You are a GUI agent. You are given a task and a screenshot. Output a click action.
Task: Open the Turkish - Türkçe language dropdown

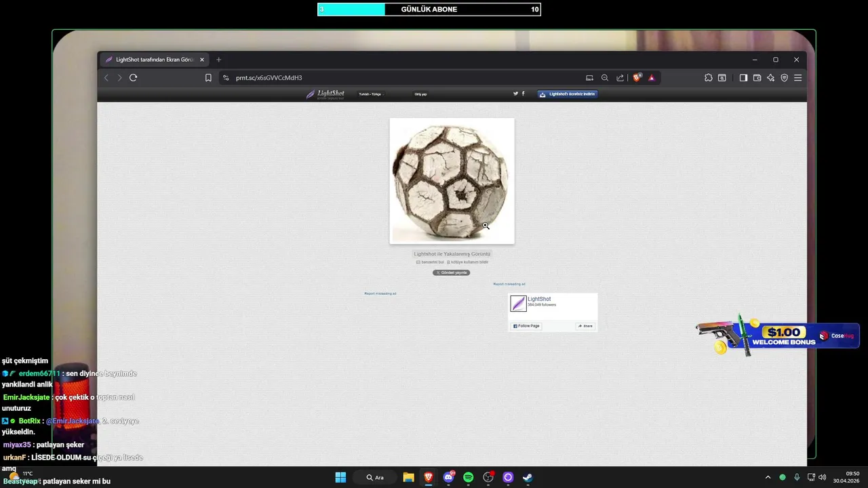coord(371,94)
